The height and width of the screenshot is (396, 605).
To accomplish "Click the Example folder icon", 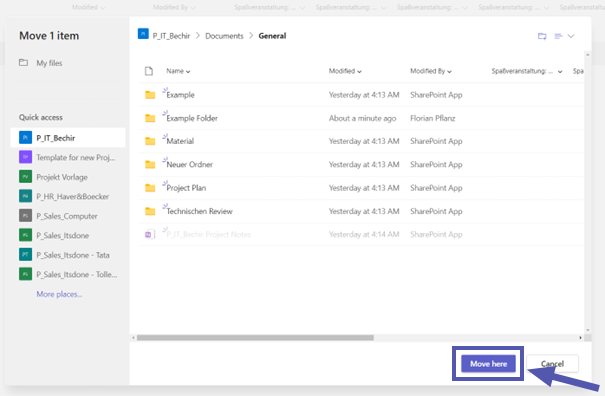I will tap(150, 95).
